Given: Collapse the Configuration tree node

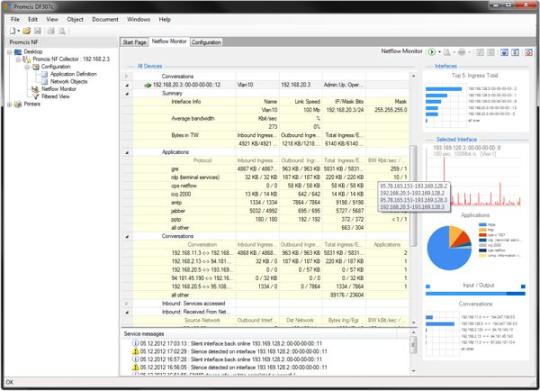Looking at the screenshot, I should tap(27, 67).
